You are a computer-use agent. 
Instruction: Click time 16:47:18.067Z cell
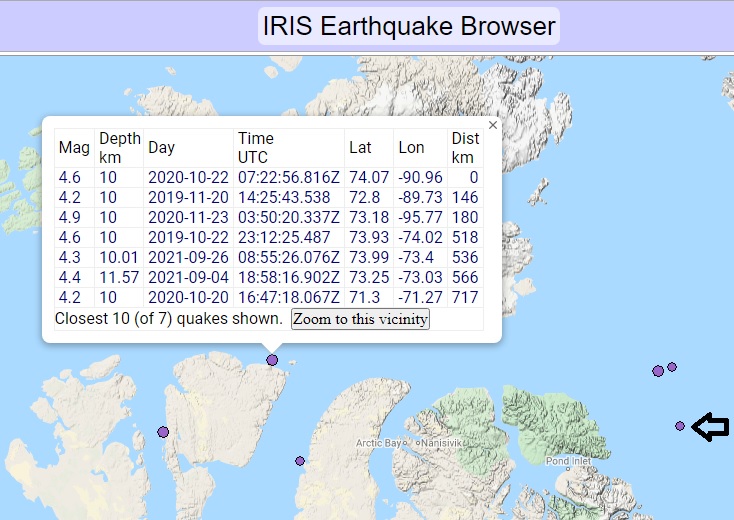pos(289,297)
